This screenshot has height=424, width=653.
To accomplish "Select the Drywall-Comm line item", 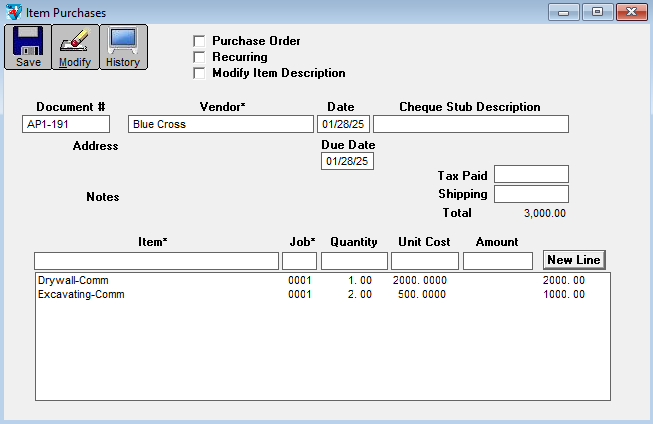I will coord(66,280).
